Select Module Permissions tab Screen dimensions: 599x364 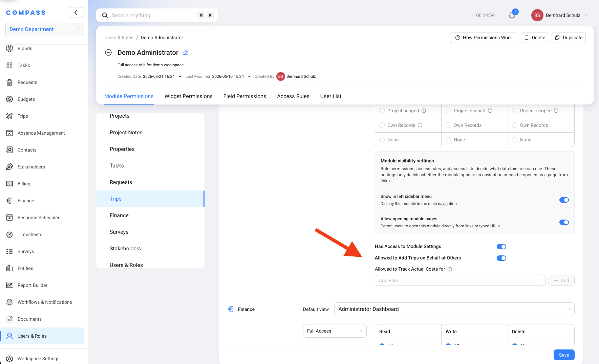click(x=129, y=96)
